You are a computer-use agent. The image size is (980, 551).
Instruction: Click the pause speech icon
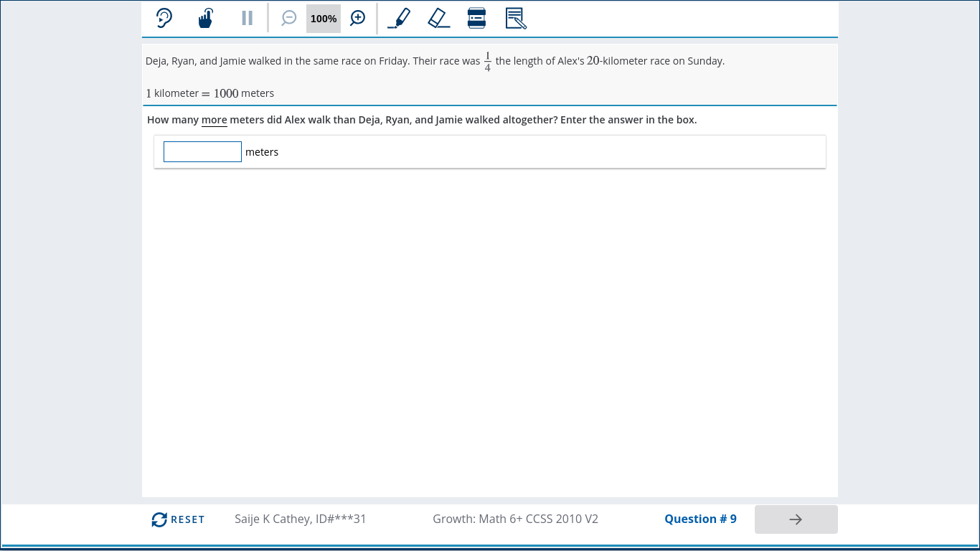coord(247,18)
